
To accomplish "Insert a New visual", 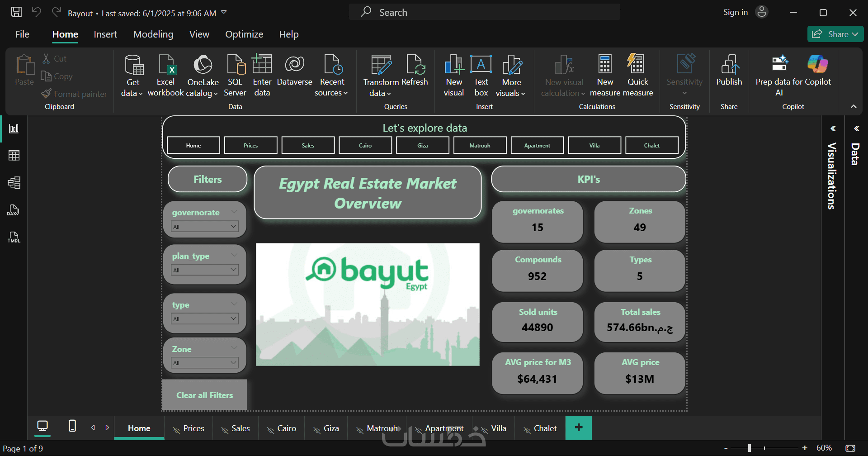I will (x=454, y=76).
